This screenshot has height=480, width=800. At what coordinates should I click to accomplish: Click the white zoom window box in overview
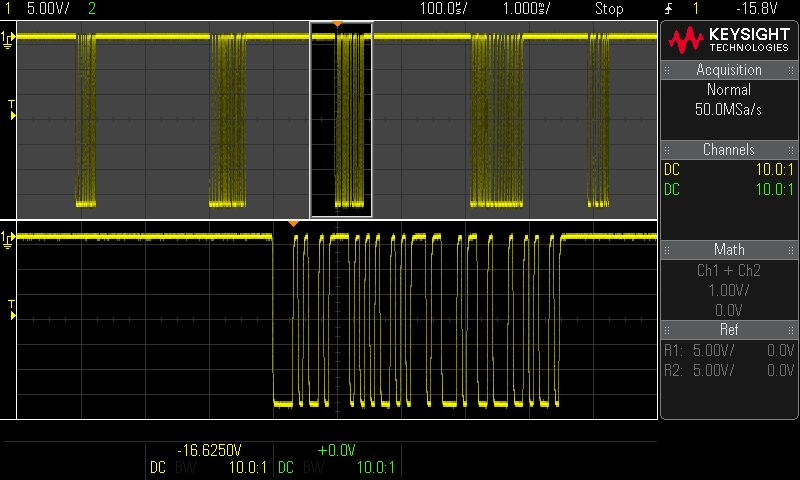(x=341, y=119)
